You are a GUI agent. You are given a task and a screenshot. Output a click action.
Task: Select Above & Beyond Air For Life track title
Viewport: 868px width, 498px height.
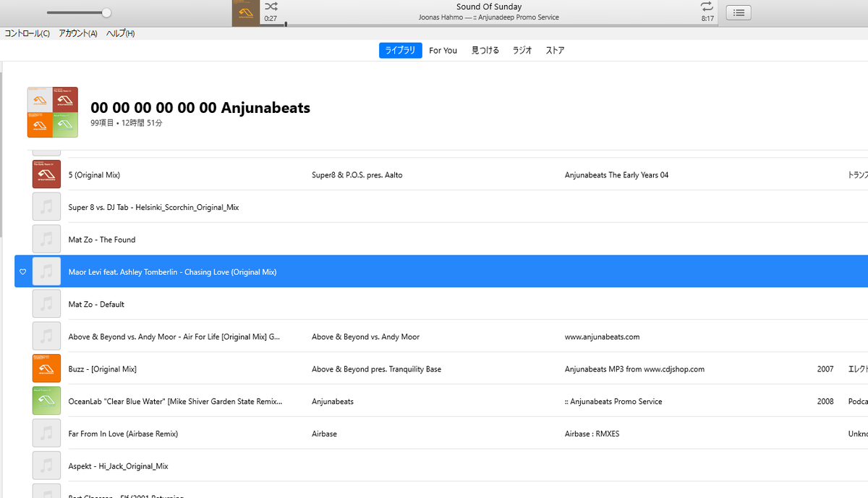pos(174,337)
